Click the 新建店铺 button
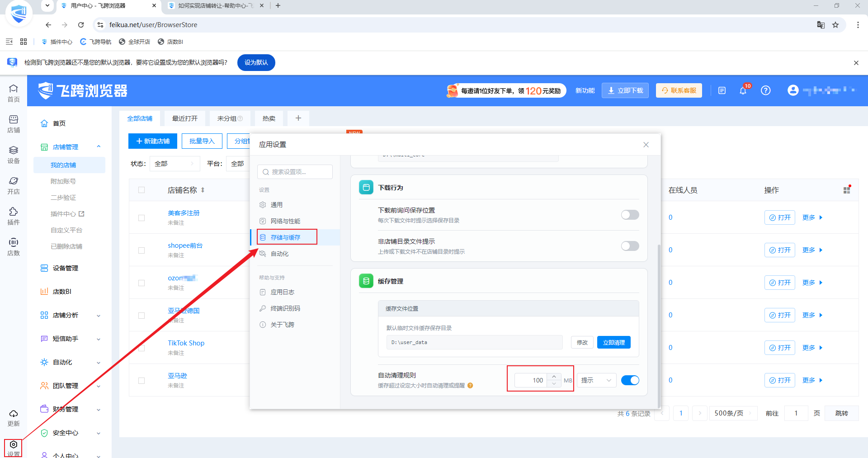868x458 pixels. [153, 141]
